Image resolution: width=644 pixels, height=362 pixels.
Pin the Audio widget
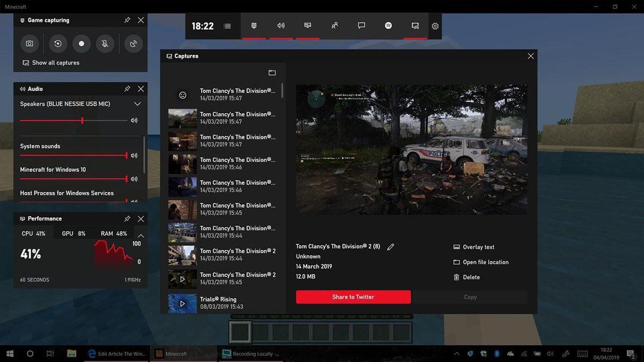click(x=127, y=89)
